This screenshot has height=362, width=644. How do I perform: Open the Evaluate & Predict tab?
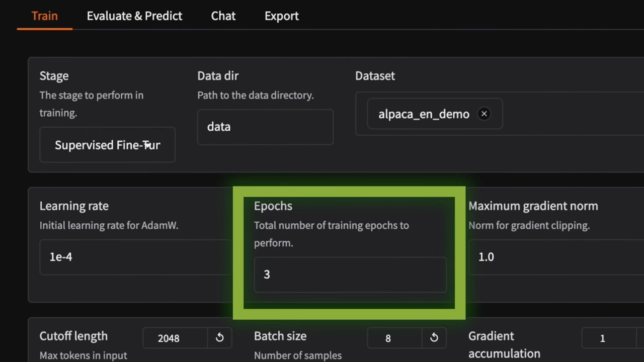point(134,16)
